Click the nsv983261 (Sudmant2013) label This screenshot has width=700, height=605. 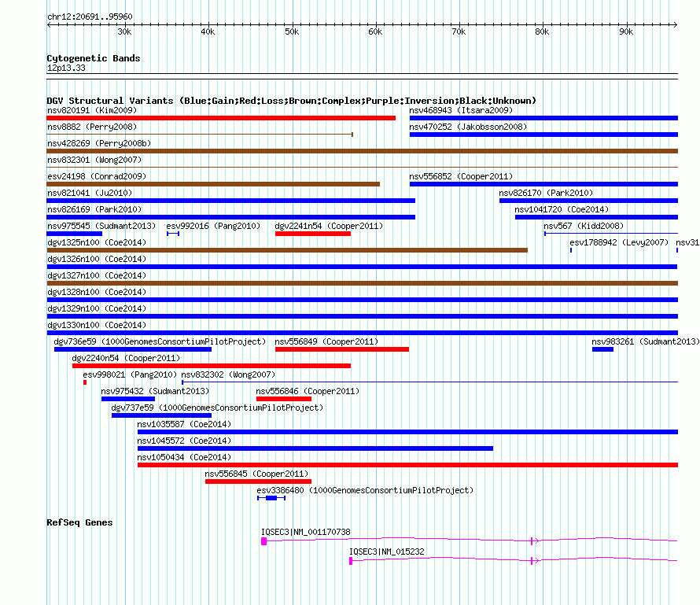coord(646,341)
